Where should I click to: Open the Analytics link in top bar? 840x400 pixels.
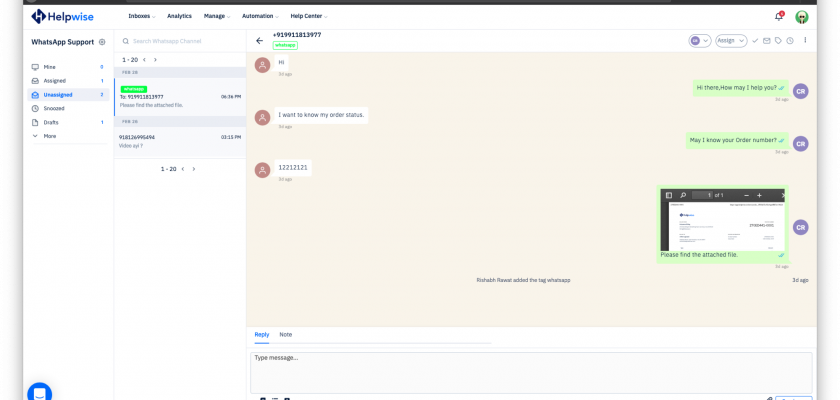179,16
